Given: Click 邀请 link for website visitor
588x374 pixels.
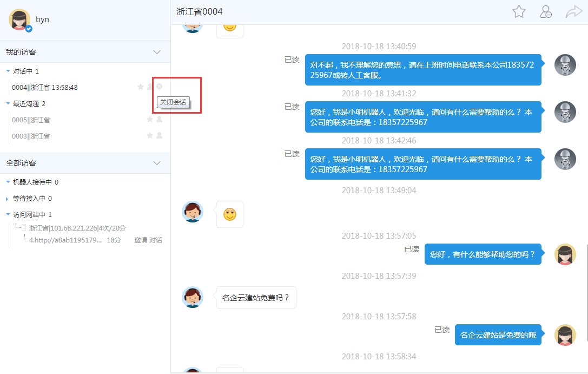Looking at the screenshot, I should click(140, 240).
